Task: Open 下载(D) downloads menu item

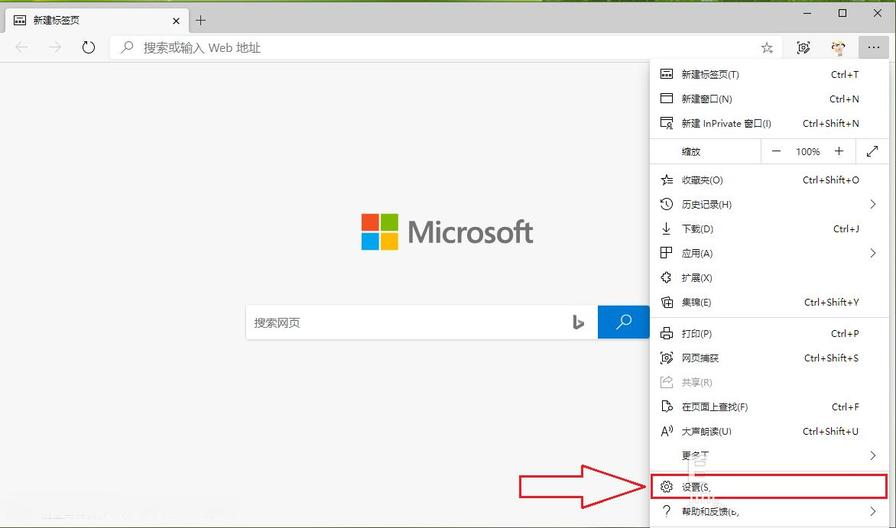Action: pyautogui.click(x=769, y=229)
